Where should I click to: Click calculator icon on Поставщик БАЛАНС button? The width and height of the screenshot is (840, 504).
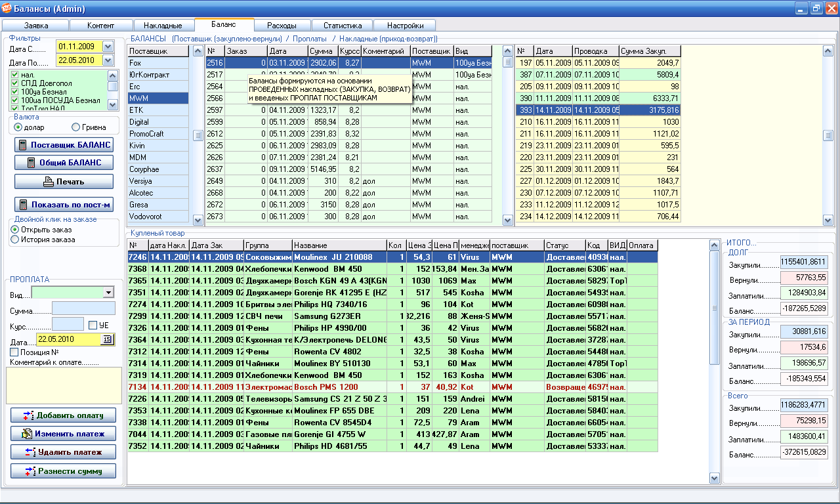tap(23, 145)
